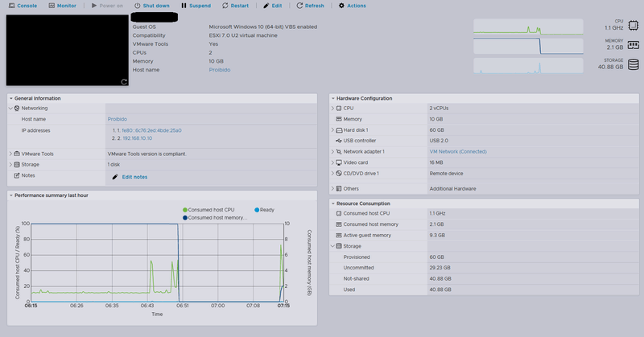
Task: Click the Storage disk stack icon at top right
Action: tap(634, 63)
